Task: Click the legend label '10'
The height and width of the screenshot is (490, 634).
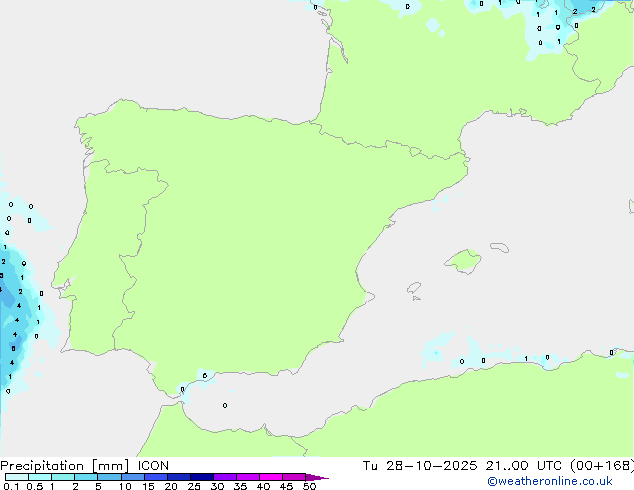Action: click(x=125, y=486)
